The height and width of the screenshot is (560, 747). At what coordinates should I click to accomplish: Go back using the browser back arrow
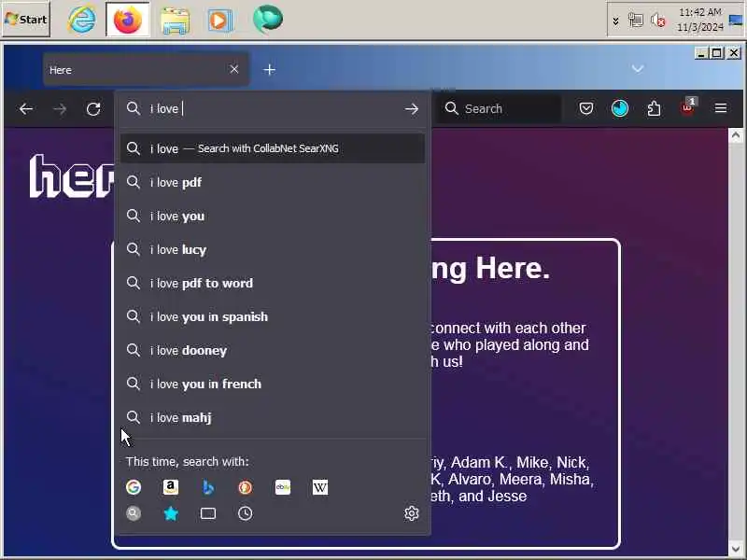(x=26, y=109)
